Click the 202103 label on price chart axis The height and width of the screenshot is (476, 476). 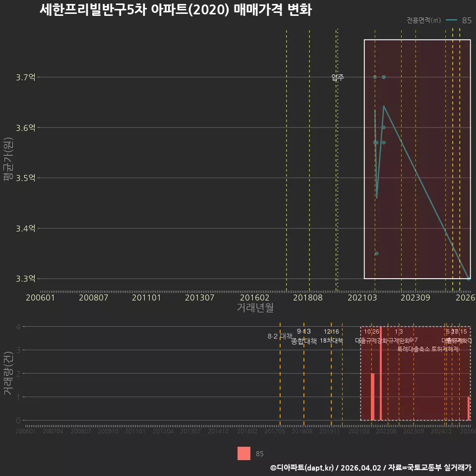point(362,297)
